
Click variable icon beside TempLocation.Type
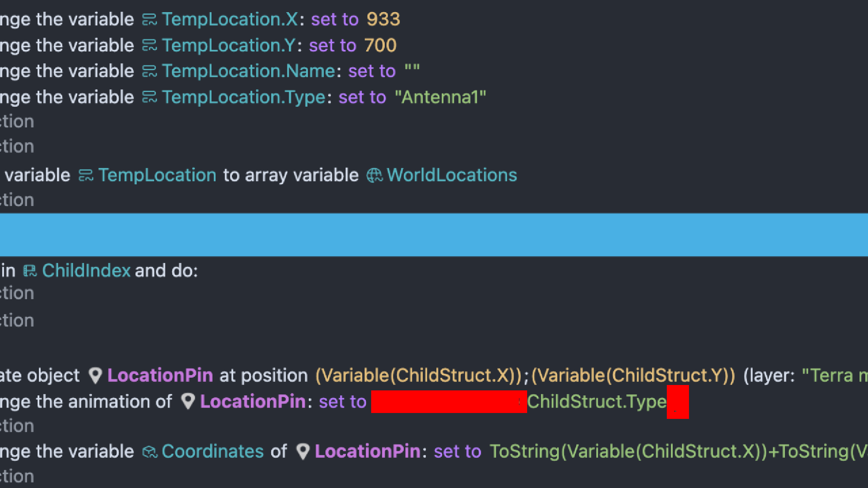tap(149, 97)
